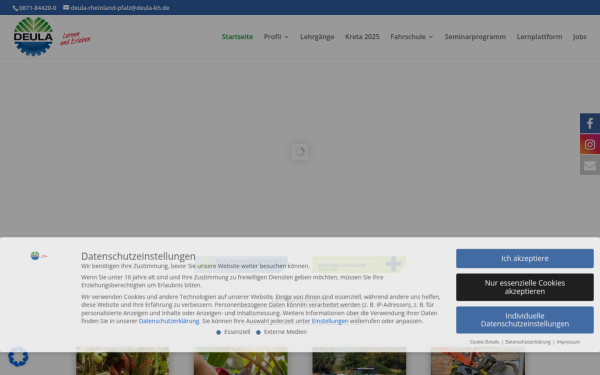Open the blue cookie preferences badge
The width and height of the screenshot is (600, 375).
(18, 357)
